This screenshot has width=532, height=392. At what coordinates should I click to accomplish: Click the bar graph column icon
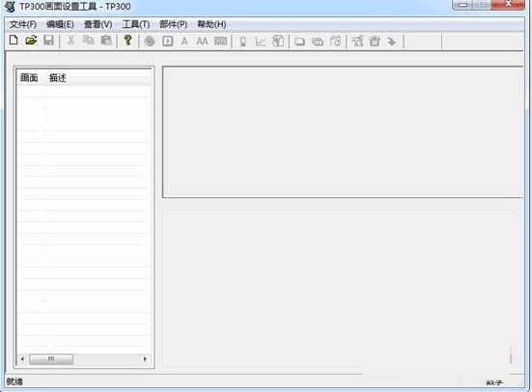coord(242,42)
